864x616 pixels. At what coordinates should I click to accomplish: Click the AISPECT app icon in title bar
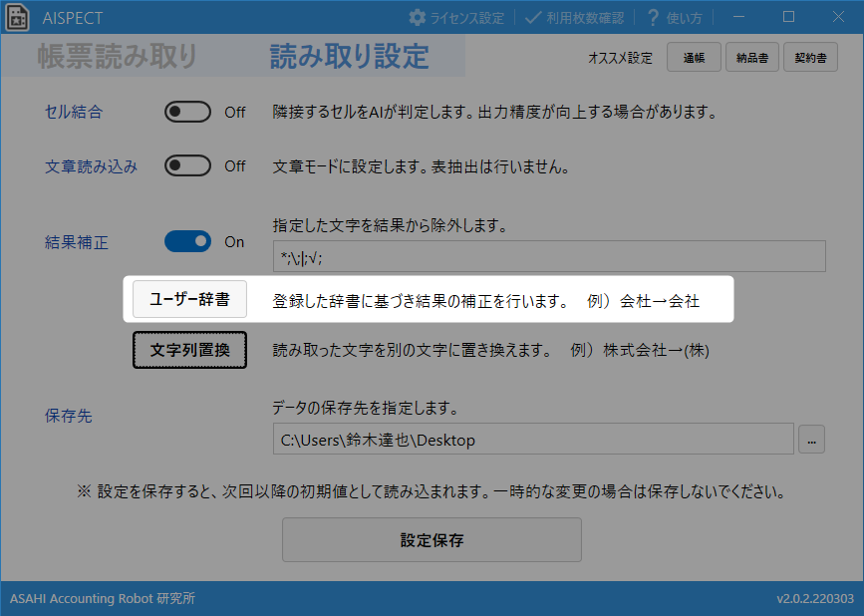tap(18, 18)
